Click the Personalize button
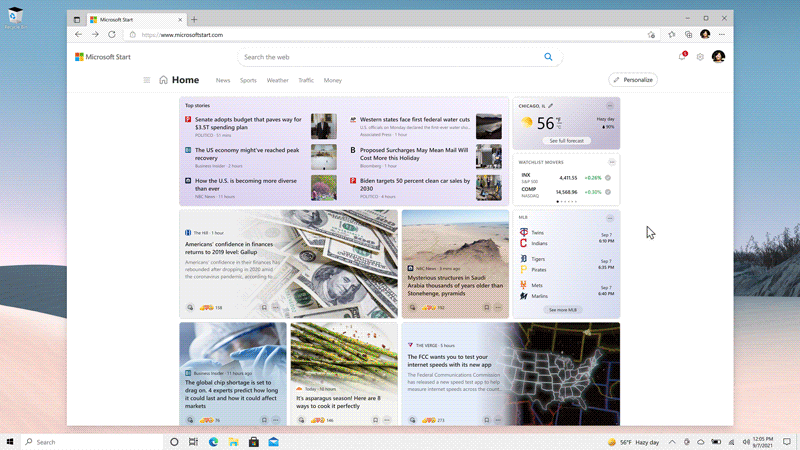800x450 pixels. tap(633, 80)
